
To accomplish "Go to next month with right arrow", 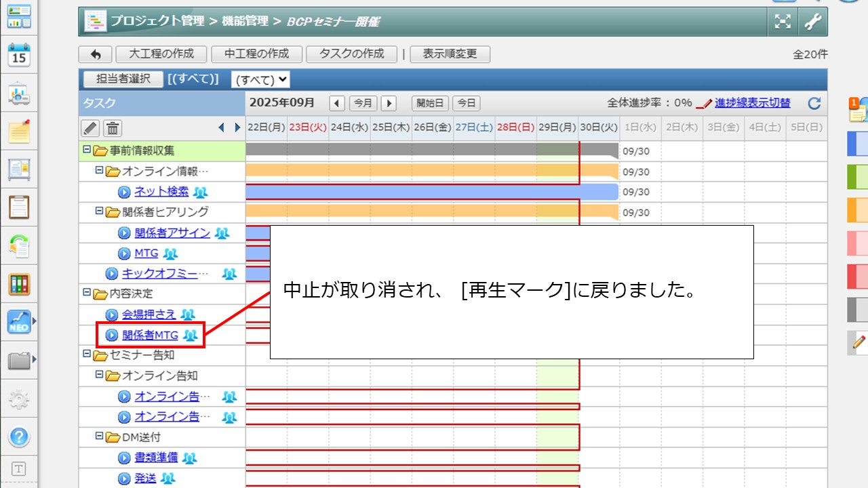I will point(389,103).
